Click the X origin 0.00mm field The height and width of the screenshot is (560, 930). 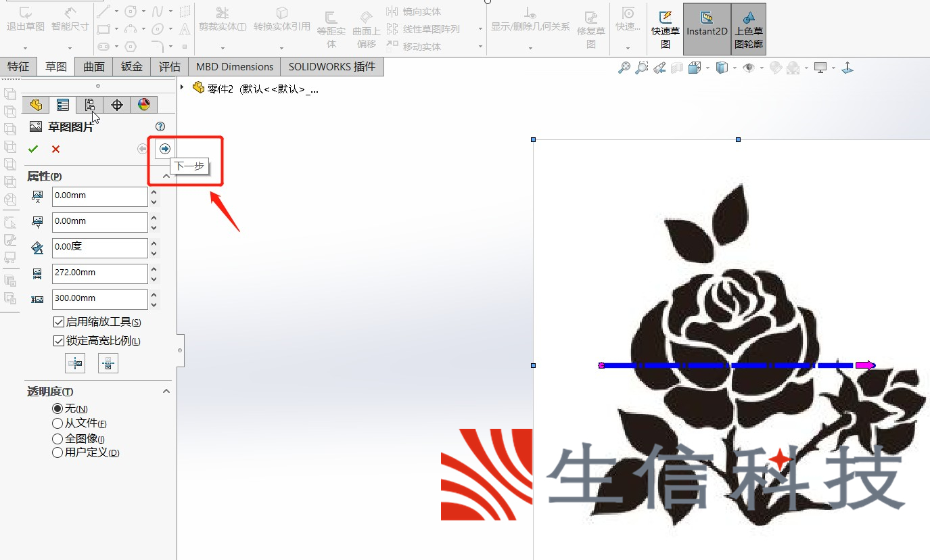click(x=99, y=197)
